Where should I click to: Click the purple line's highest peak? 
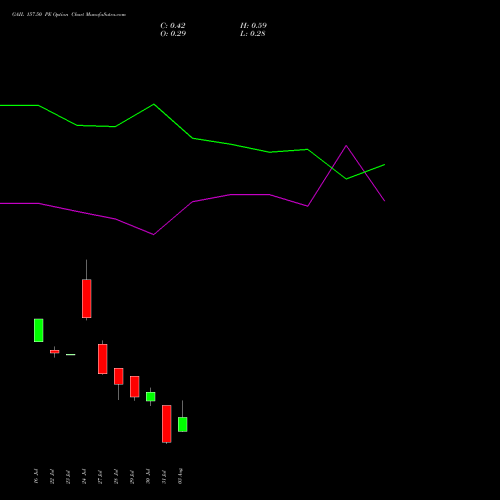click(346, 146)
